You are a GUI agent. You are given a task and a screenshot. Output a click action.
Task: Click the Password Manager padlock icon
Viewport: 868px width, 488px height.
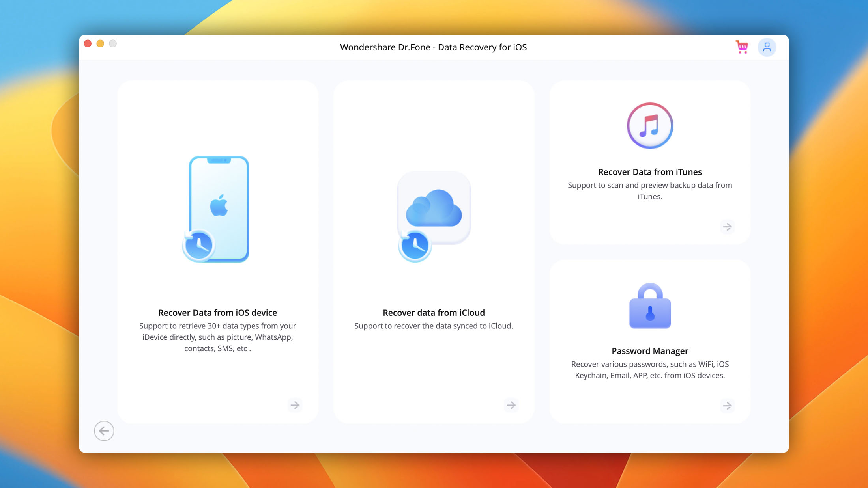pos(650,305)
